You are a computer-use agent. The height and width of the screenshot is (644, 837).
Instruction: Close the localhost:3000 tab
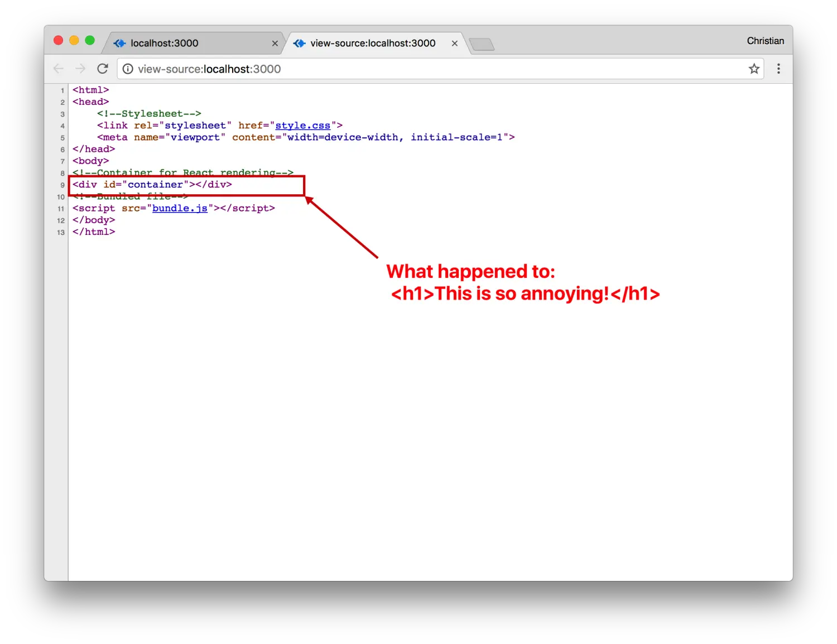tap(275, 44)
